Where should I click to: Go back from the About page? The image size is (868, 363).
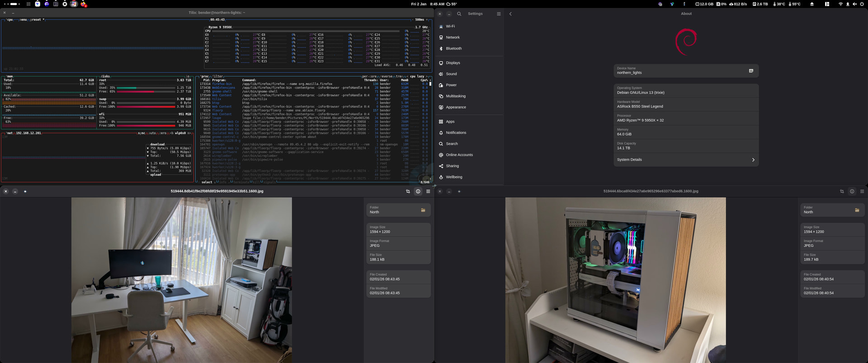click(510, 14)
